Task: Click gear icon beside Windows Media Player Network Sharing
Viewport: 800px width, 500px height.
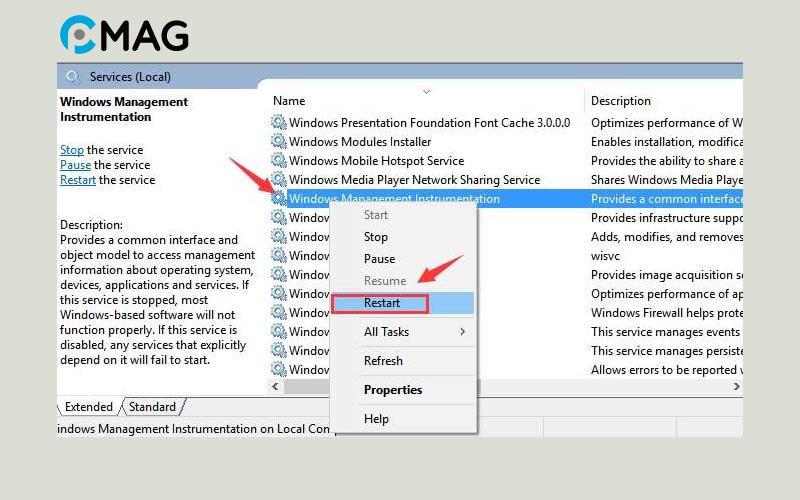Action: pos(278,179)
